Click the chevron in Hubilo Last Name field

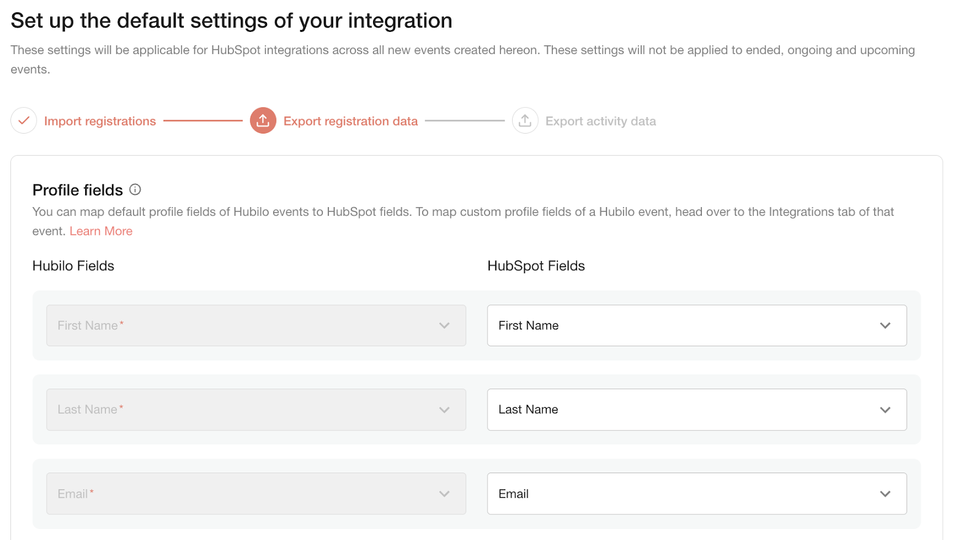click(445, 409)
